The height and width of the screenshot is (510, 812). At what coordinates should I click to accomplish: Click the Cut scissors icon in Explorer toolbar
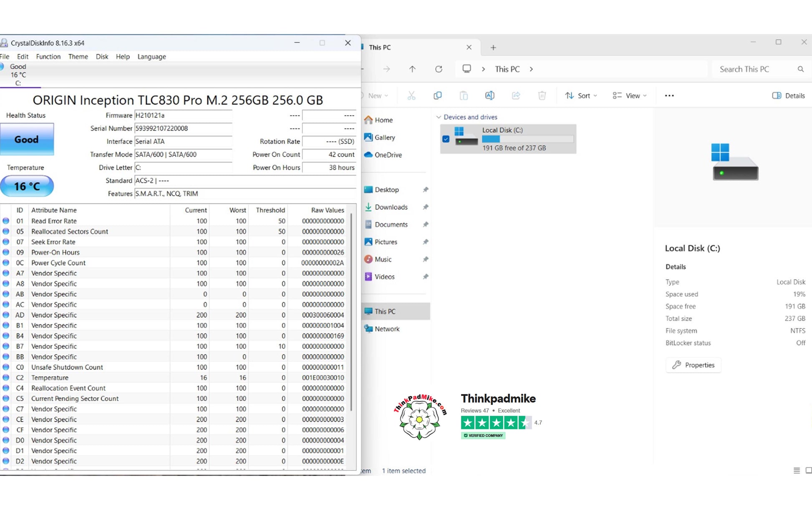point(411,95)
